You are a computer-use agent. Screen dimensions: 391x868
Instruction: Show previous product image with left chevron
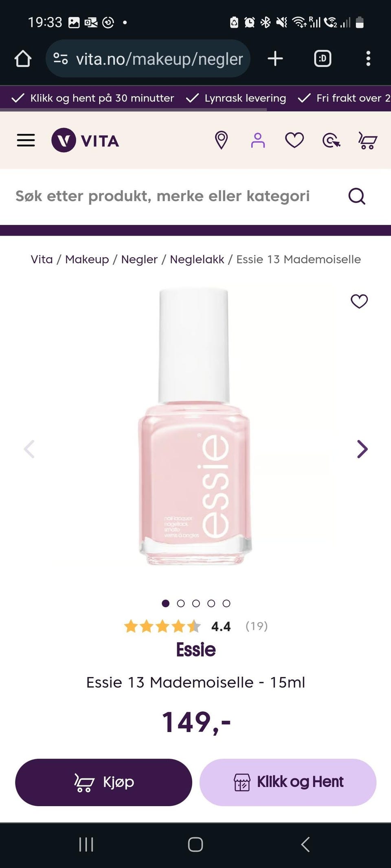coord(29,449)
